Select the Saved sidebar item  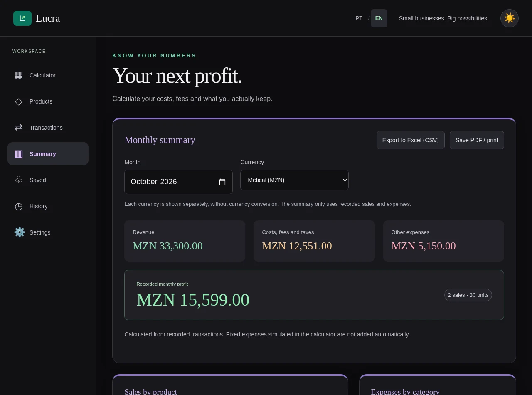[x=48, y=180]
